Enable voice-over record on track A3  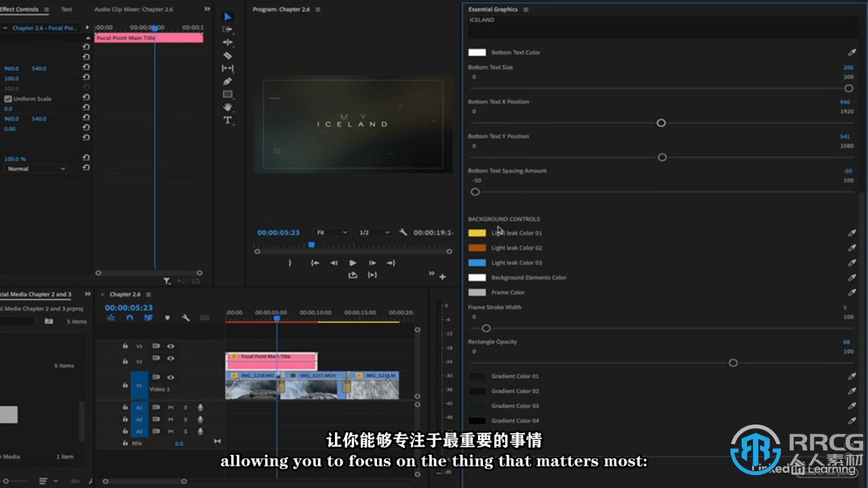pyautogui.click(x=200, y=431)
